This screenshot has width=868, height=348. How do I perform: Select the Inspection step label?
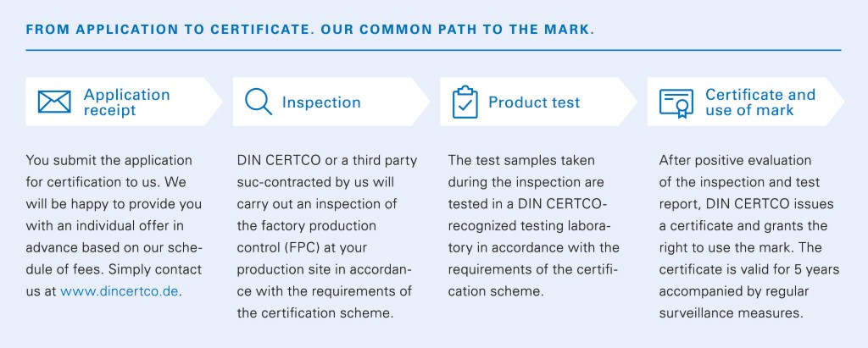click(x=321, y=102)
